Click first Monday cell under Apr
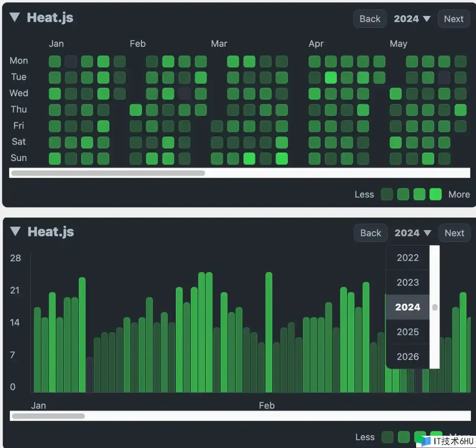This screenshot has height=448, width=476. 315,61
